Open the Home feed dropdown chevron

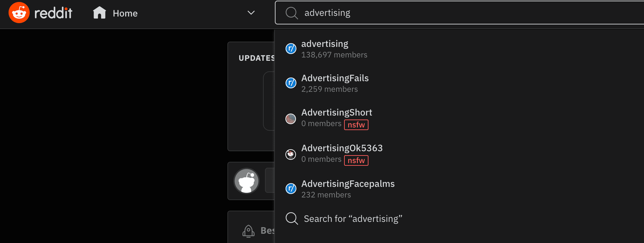[251, 13]
